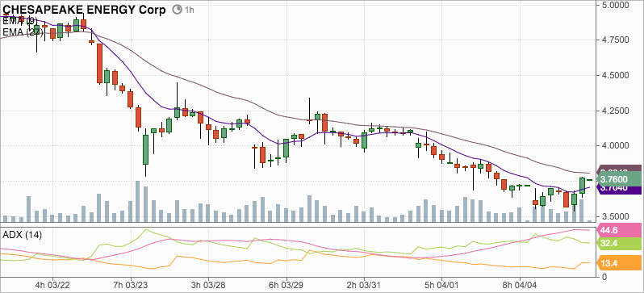Click the green 3.7600 current price tag
This screenshot has height=293, width=644.
point(619,179)
